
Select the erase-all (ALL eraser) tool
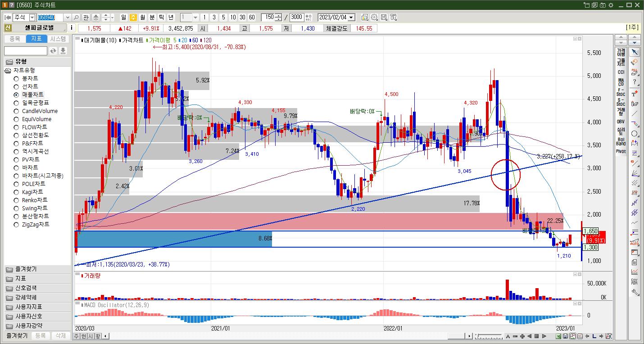(x=634, y=72)
